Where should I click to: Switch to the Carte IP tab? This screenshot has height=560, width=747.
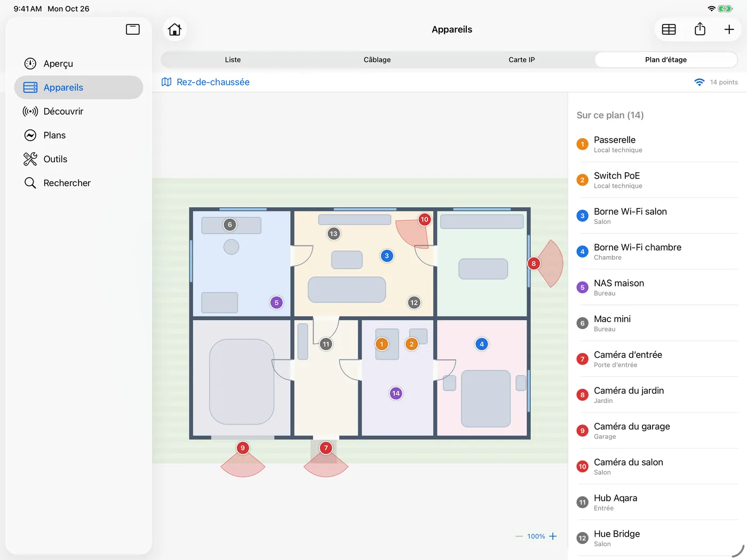tap(521, 60)
